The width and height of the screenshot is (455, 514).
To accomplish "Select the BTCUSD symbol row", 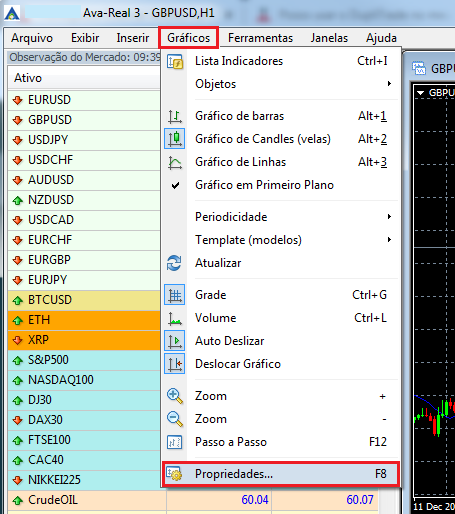I will tap(84, 300).
